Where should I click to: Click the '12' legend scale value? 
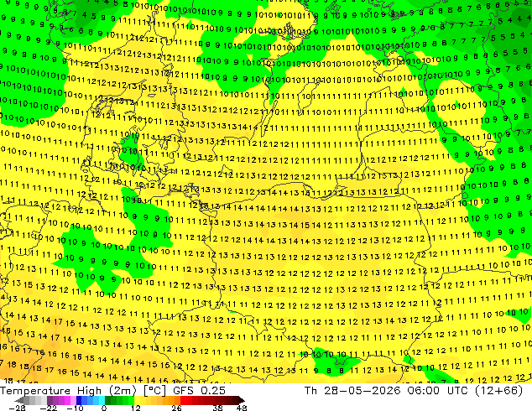(x=136, y=408)
